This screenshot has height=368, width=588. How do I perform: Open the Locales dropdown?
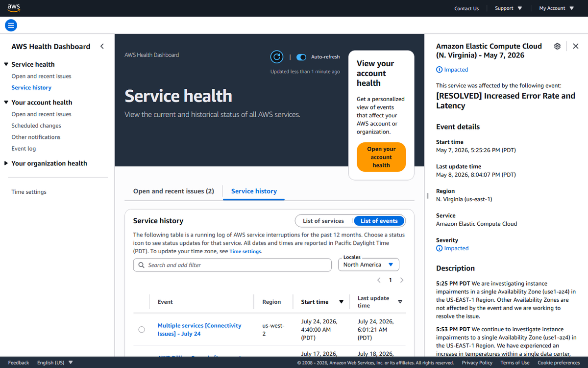(x=368, y=264)
